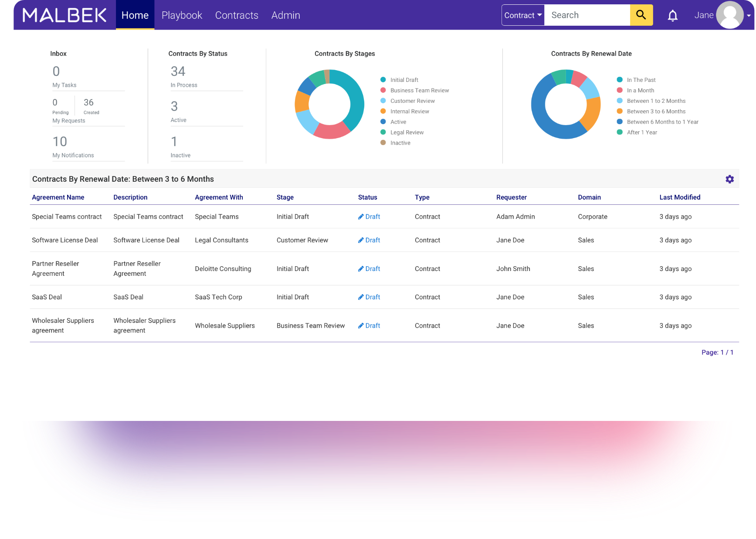756x539 pixels.
Task: Click pencil icon for Wholesaler Suppliers agreement
Action: tap(361, 326)
